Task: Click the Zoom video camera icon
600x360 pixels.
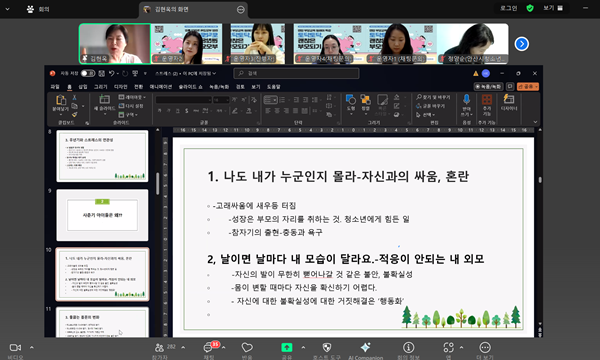Action: [15, 347]
